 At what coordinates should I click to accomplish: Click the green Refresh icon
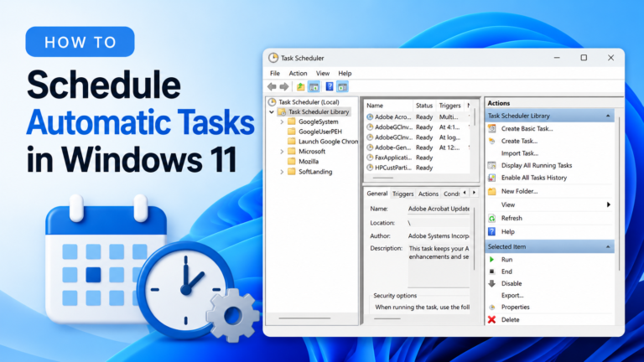tap(492, 219)
